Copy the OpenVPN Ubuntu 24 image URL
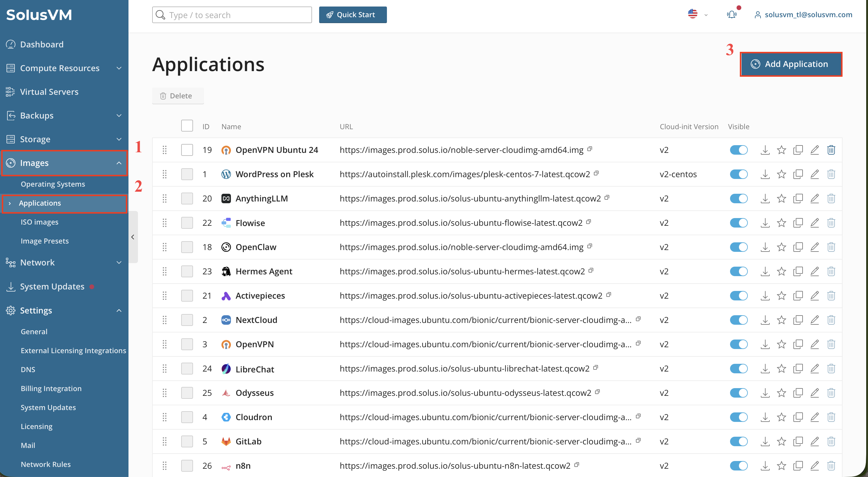This screenshot has width=868, height=477. (x=590, y=149)
